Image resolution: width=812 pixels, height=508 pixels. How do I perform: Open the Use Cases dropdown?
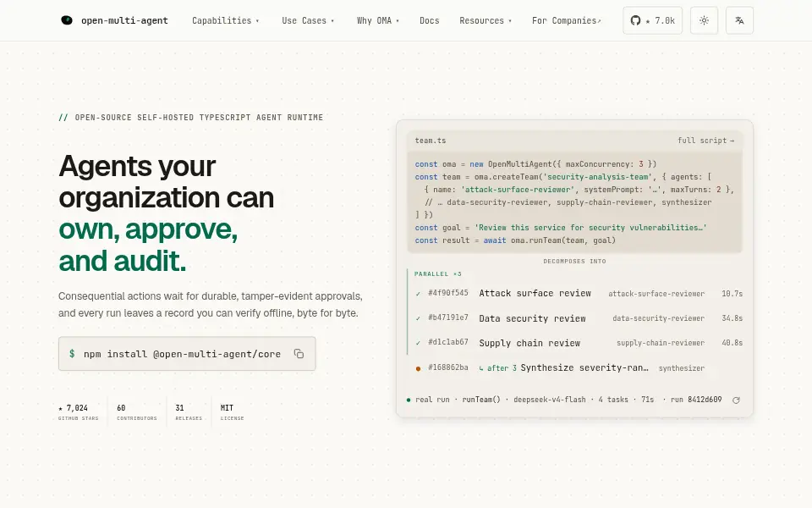[308, 20]
